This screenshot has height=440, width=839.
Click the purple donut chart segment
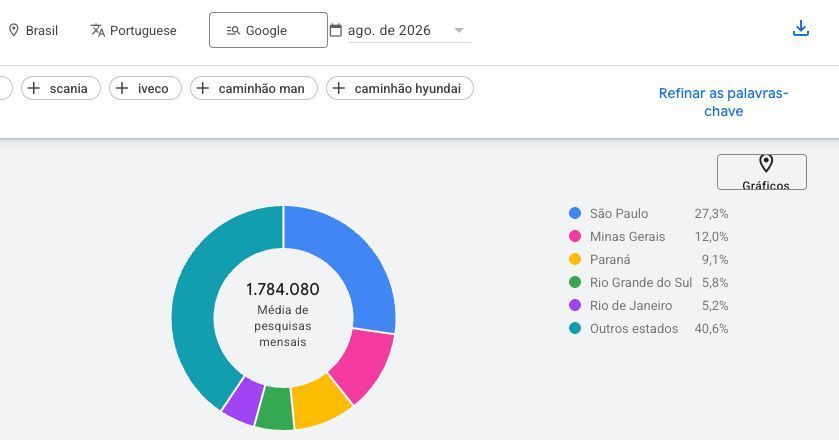coord(243,401)
